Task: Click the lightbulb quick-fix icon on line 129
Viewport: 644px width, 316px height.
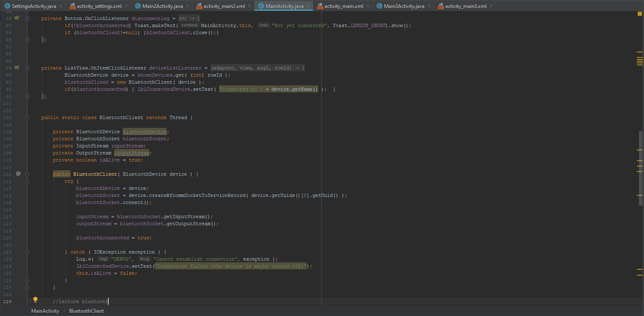Action: pyautogui.click(x=35, y=300)
